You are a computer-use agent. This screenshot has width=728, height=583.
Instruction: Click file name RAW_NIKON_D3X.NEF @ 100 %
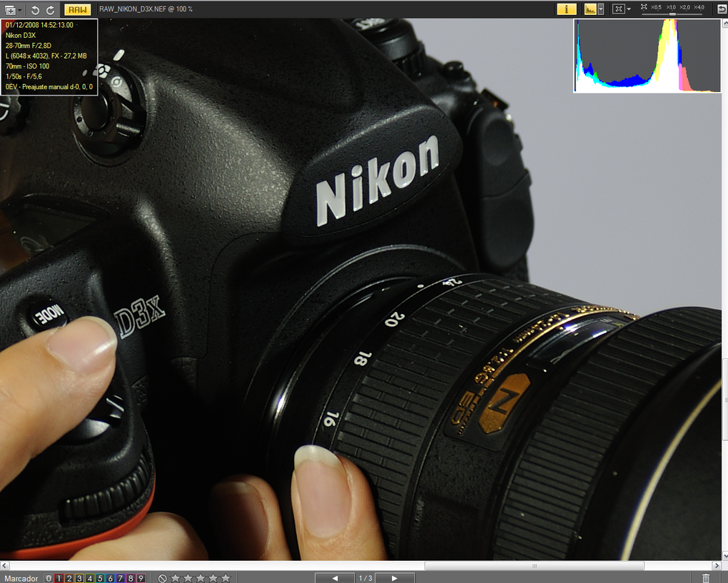coord(146,9)
